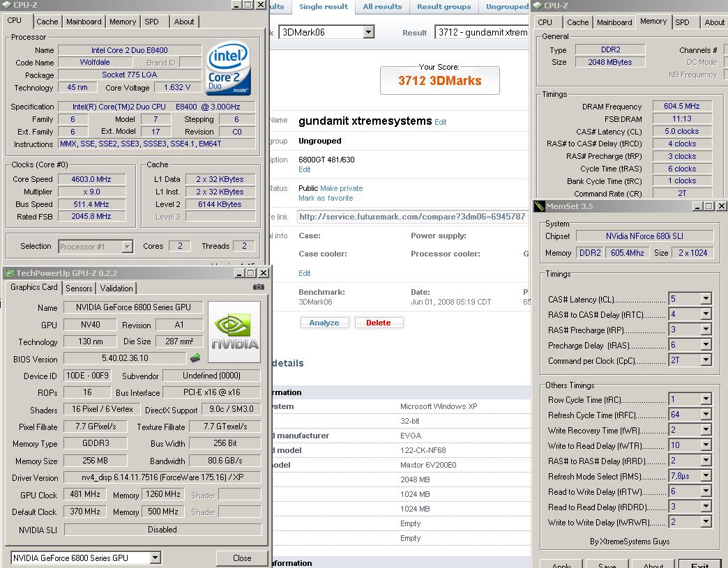The width and height of the screenshot is (728, 568).
Task: Click Mark as favorite link
Action: 326,198
